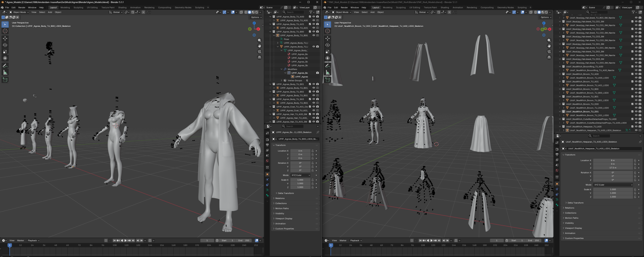Expand Delta Transform in Agnes_Models properties panel
Viewport: 644px width, 257px height.
(x=285, y=193)
